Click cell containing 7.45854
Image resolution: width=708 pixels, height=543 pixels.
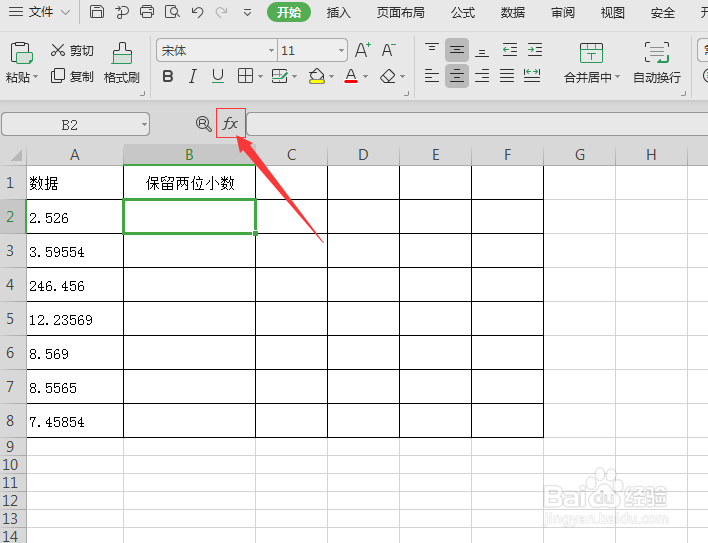75,421
